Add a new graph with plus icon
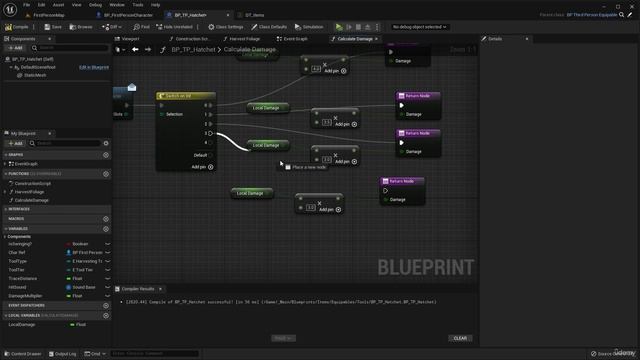Viewport: 640px width, 360px height. pyautogui.click(x=106, y=155)
